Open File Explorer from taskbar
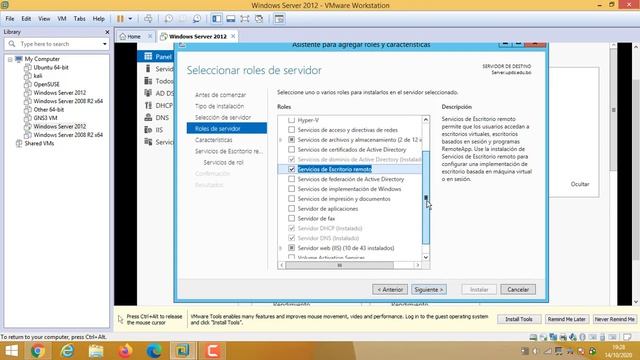The height and width of the screenshot is (360, 640). (x=96, y=351)
